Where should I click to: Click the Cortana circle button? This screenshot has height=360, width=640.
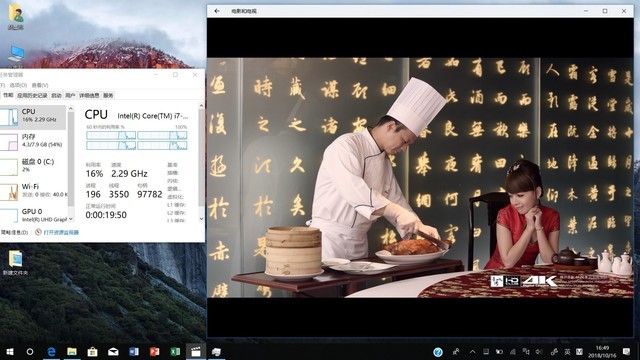click(30, 351)
